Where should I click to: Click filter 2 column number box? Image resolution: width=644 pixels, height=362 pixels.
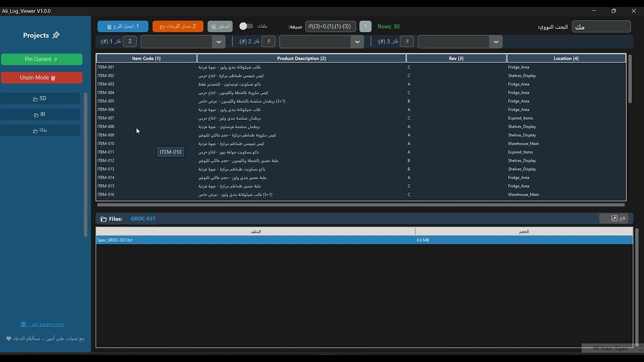point(269,41)
